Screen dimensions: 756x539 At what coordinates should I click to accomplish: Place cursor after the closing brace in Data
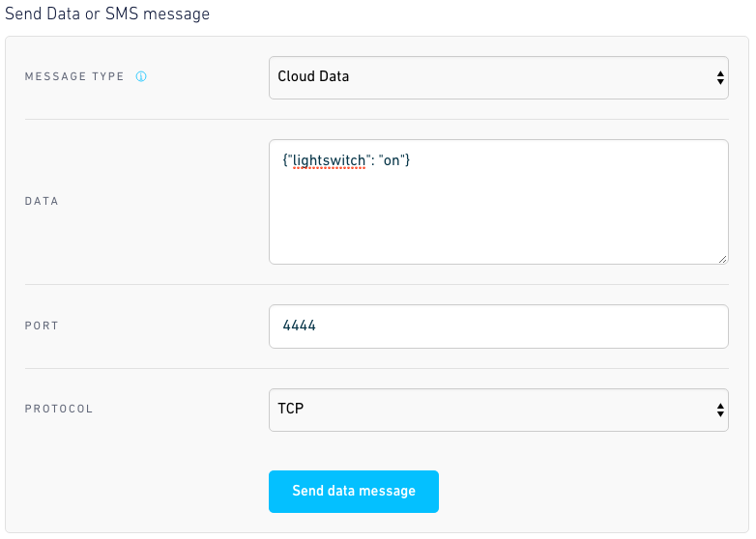click(x=410, y=160)
